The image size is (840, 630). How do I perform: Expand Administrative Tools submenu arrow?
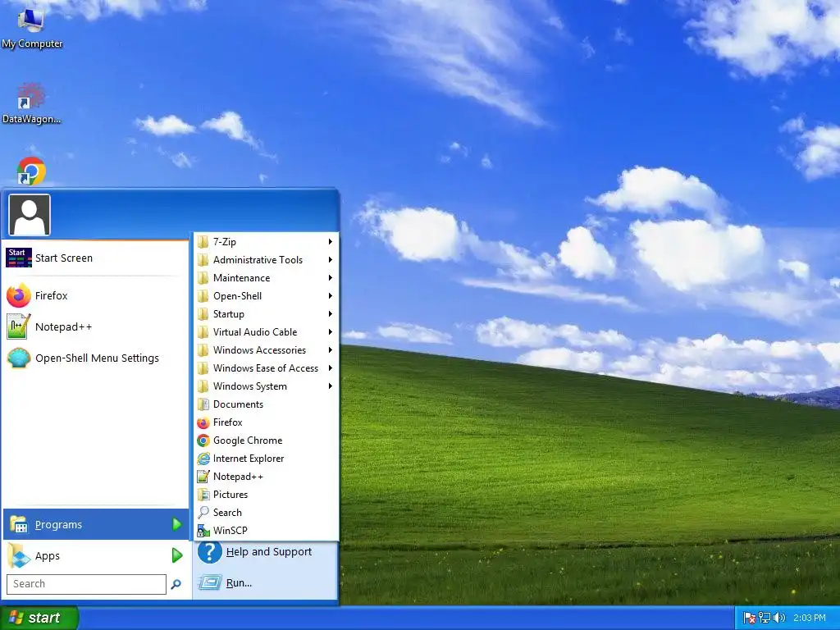331,260
